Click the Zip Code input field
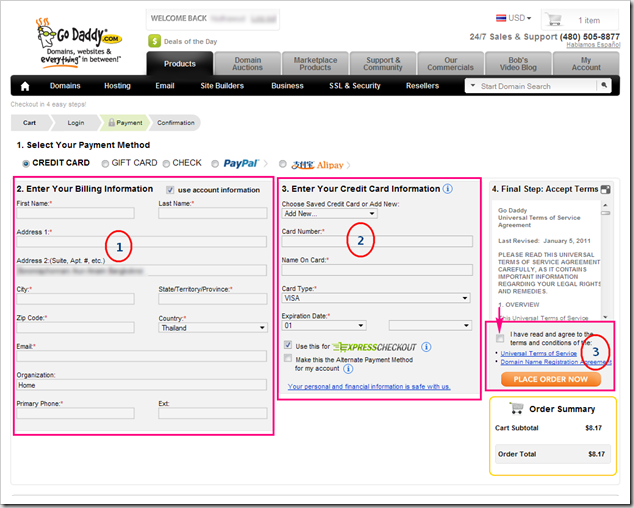This screenshot has width=634, height=508. 76,328
